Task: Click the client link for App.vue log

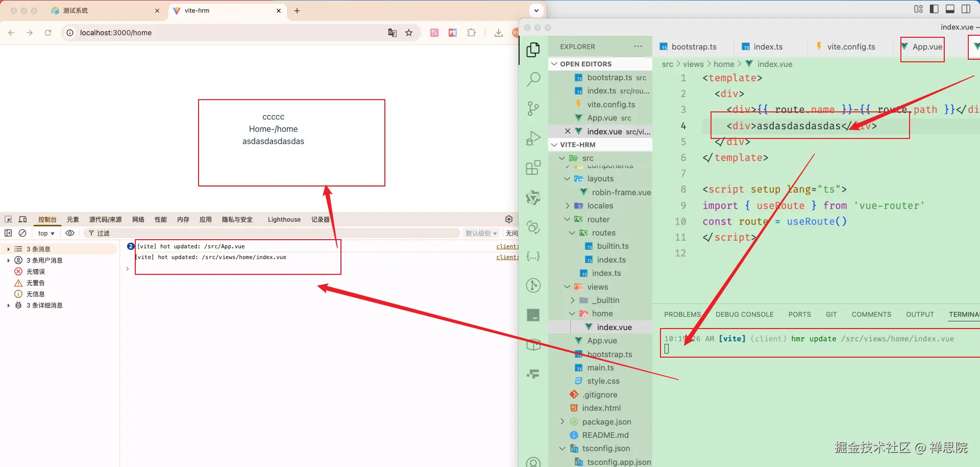Action: click(507, 246)
